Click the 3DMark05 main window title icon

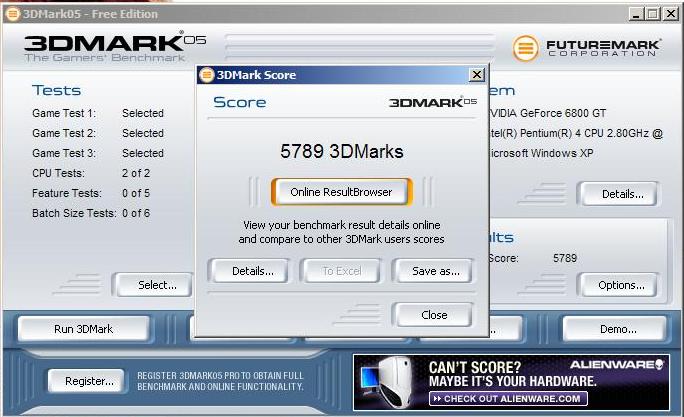[x=12, y=14]
